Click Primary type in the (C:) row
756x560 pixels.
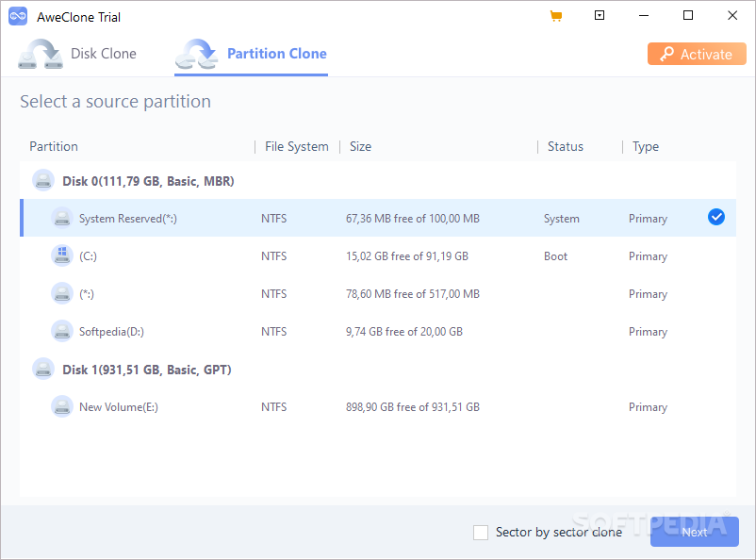(x=648, y=256)
